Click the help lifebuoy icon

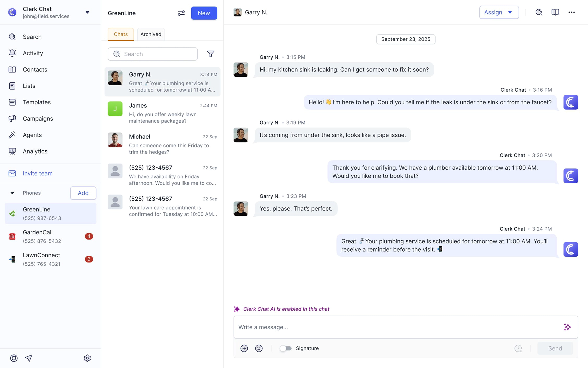pyautogui.click(x=14, y=358)
